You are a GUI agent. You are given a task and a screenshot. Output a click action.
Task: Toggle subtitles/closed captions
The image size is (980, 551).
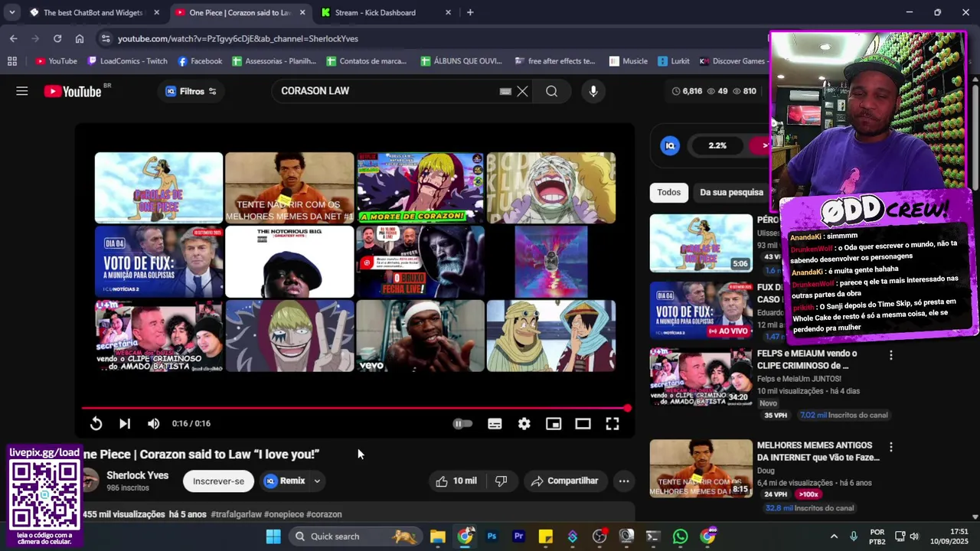[x=495, y=423]
